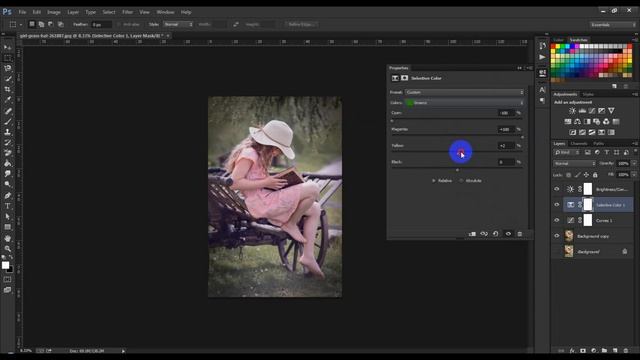Open the marquee tool preset picker arrow
The image size is (640, 360).
point(21,24)
